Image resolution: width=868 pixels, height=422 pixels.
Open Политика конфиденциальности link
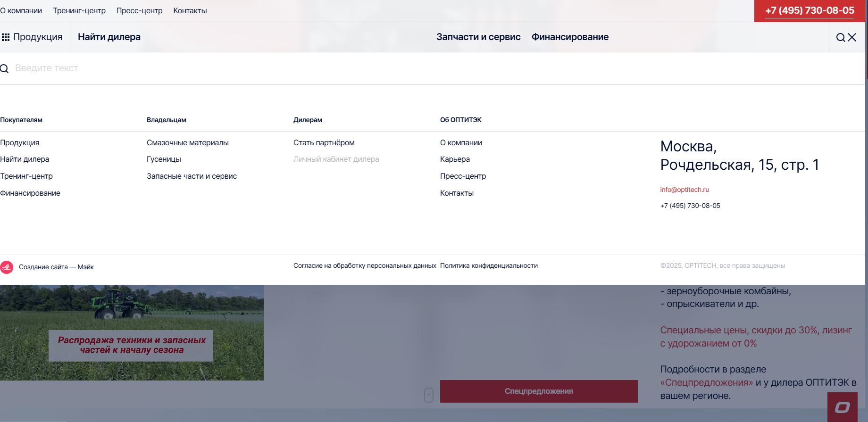(489, 265)
